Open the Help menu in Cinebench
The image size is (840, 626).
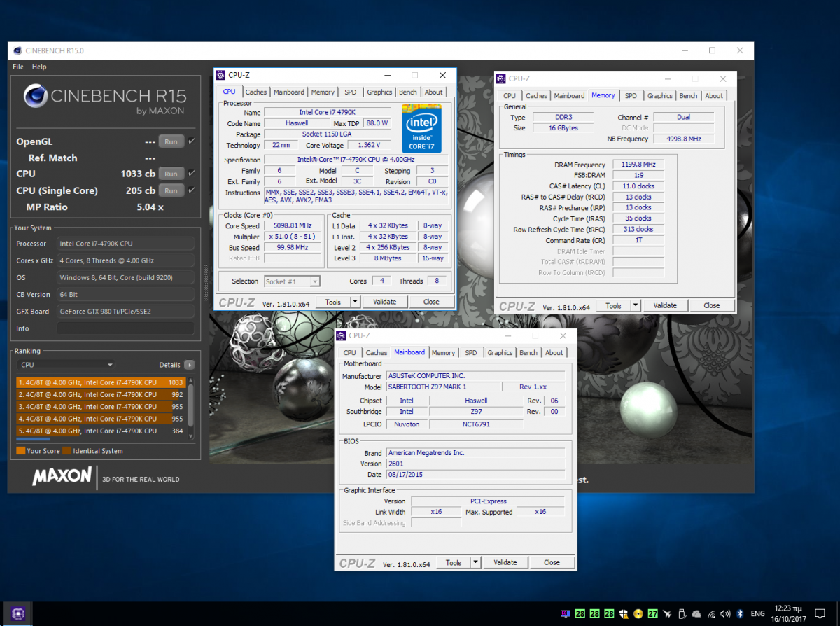(39, 67)
